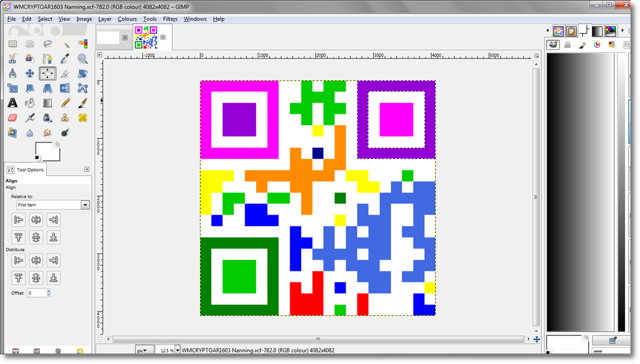Select the Zoom magnifier tool

click(82, 59)
